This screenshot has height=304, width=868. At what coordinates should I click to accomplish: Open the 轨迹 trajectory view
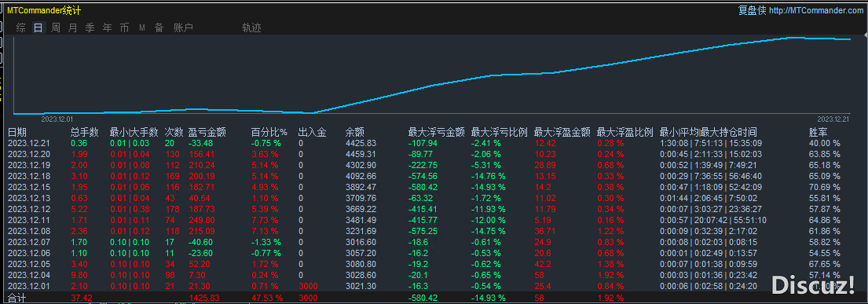pos(251,27)
